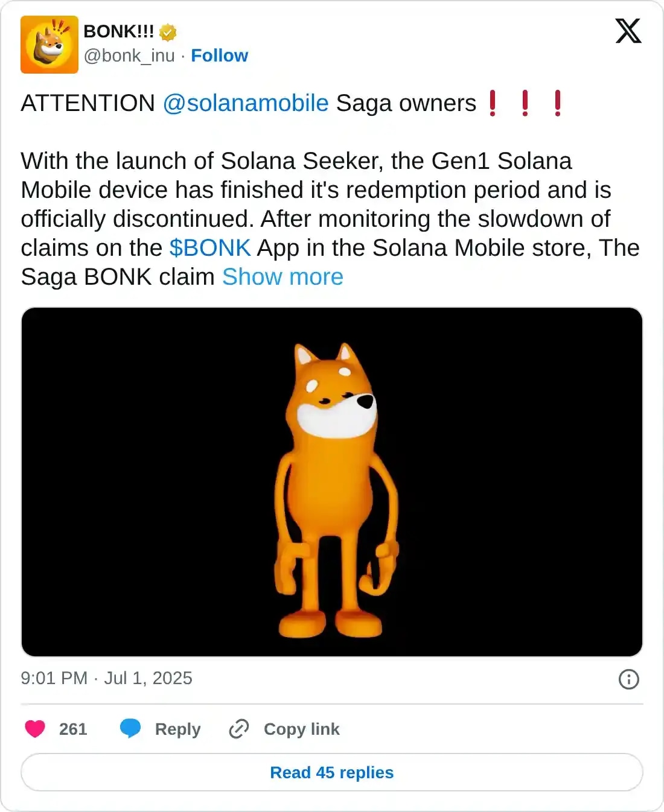This screenshot has width=664, height=812.
Task: Toggle follow state for @bonk_inu
Action: pos(220,56)
